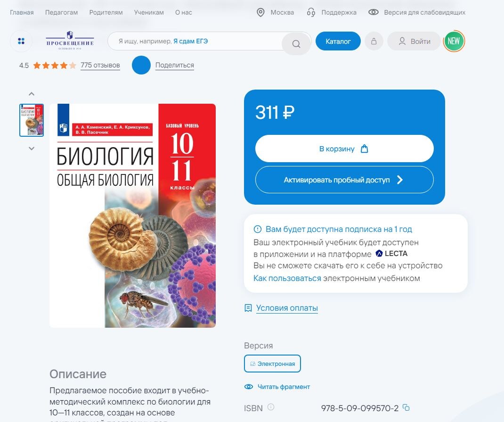Click the green NEW badge

[x=454, y=41]
